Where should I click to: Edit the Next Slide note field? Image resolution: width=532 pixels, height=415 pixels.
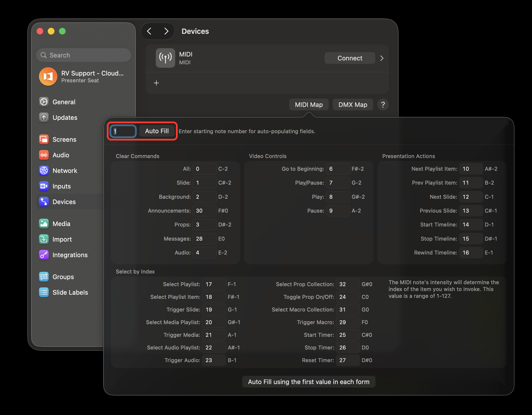[471, 197]
